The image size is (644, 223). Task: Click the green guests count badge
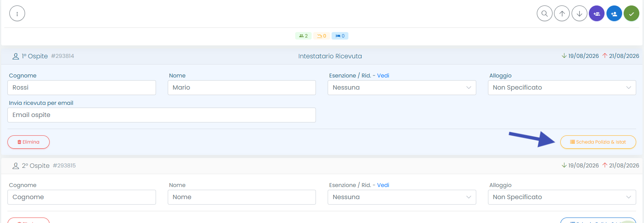click(303, 36)
